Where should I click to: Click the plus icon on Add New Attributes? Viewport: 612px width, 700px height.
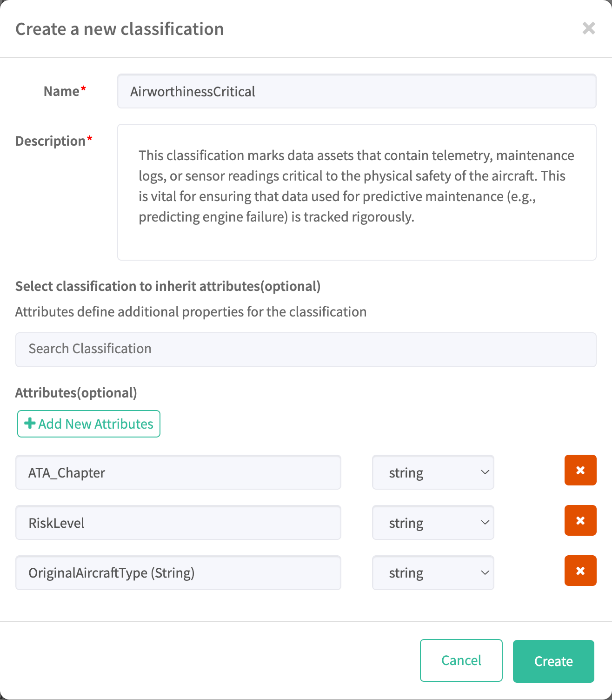tap(30, 424)
